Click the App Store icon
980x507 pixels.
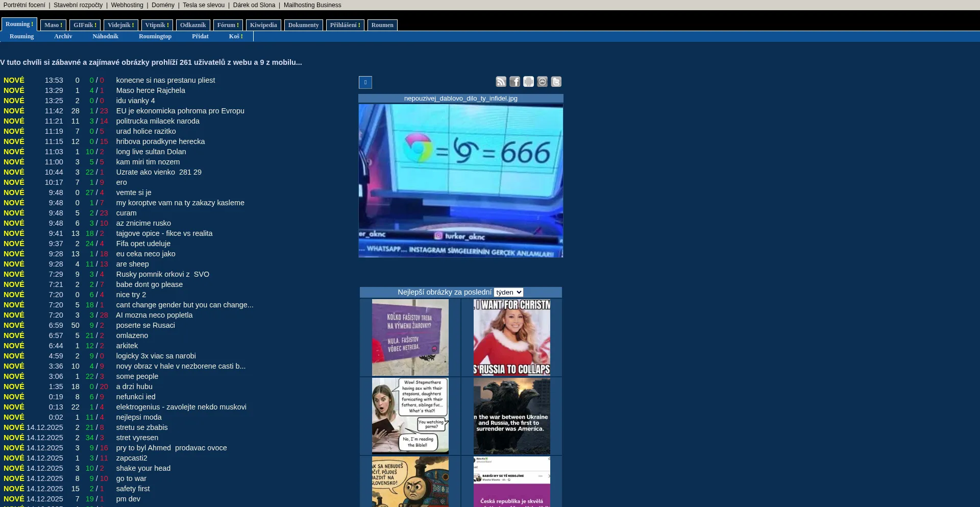tap(542, 82)
